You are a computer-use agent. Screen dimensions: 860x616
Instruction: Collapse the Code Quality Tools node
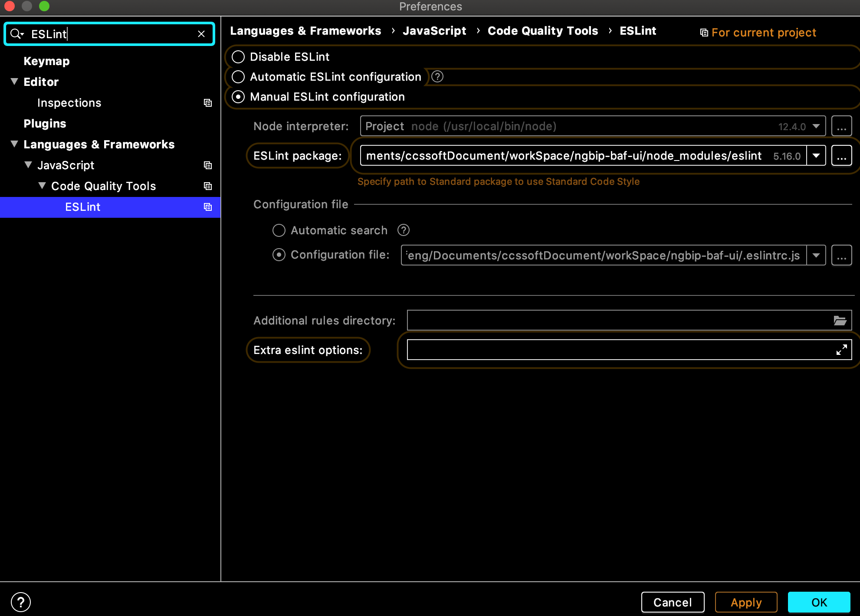point(42,186)
